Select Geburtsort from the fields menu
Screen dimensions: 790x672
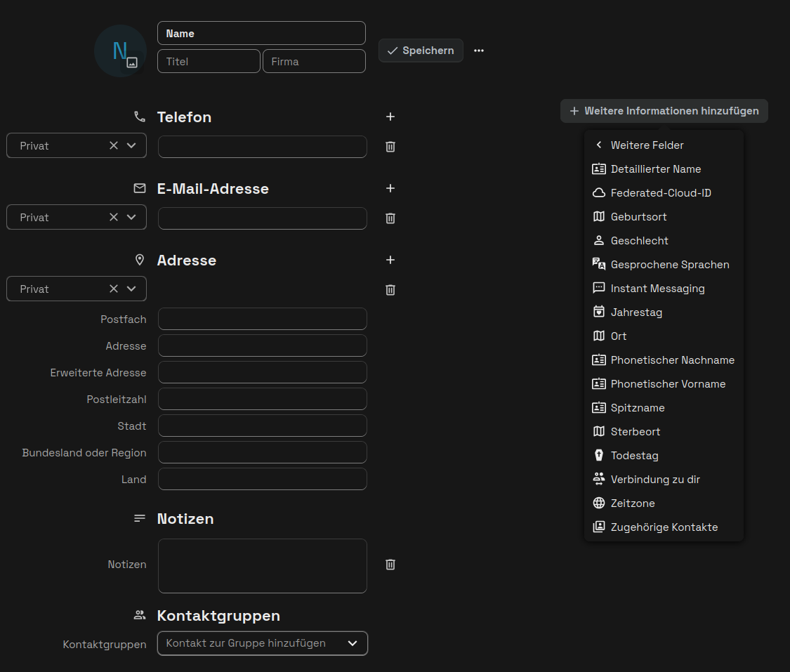638,217
